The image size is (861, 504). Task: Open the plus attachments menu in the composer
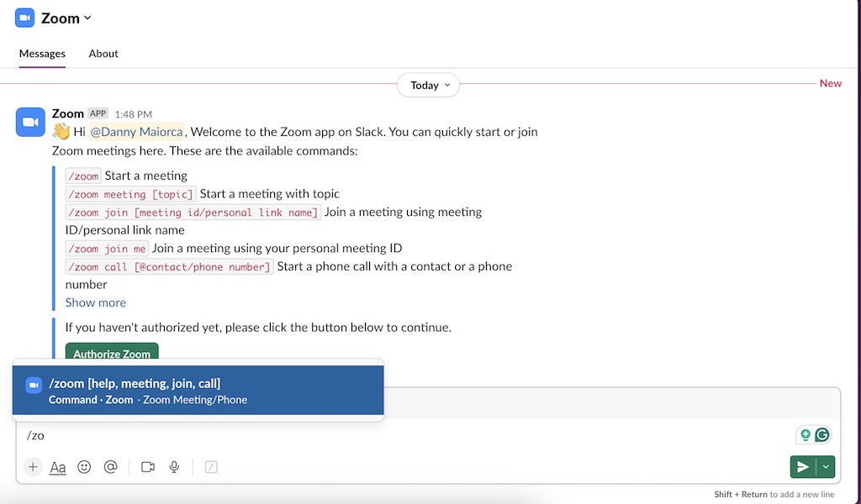32,466
